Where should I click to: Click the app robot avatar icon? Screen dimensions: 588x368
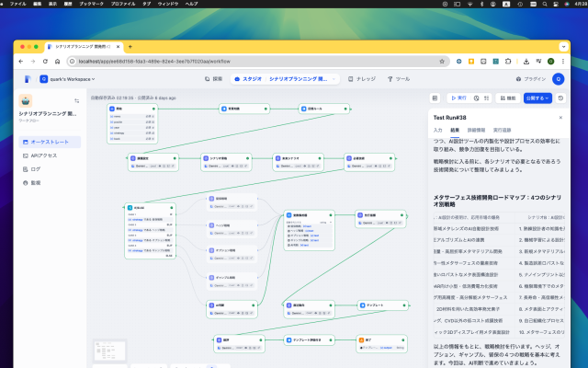coord(26,100)
